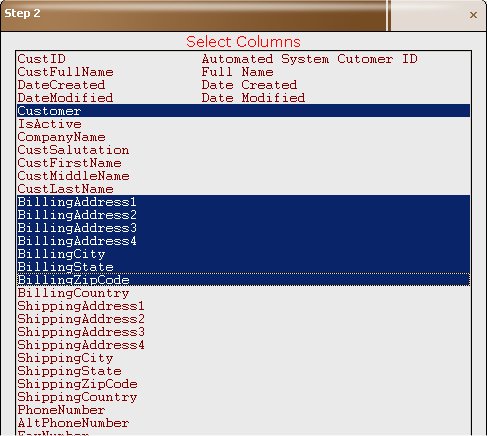Select the ShippingCity entry
The height and width of the screenshot is (436, 487).
243,358
